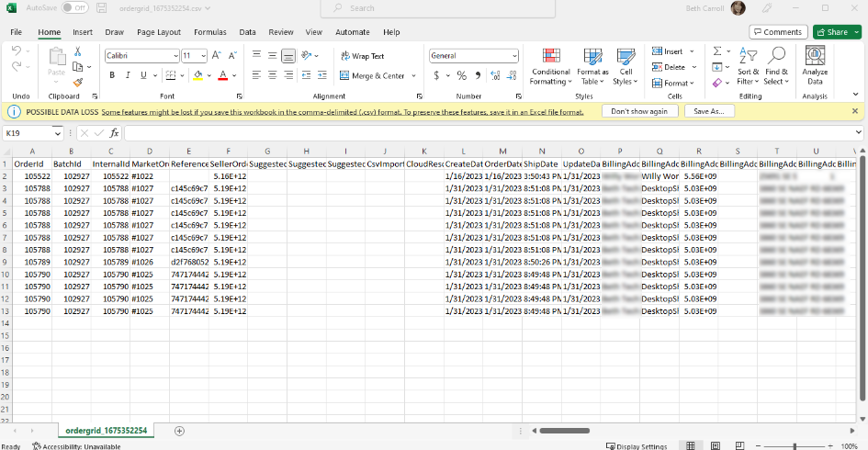The width and height of the screenshot is (868, 450).
Task: Switch to the Insert tab
Action: pyautogui.click(x=83, y=32)
